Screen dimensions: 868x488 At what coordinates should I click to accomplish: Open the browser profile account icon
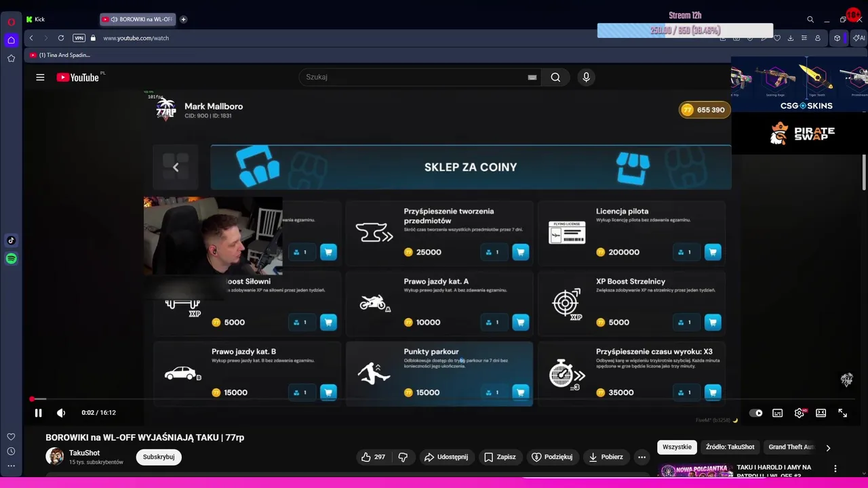(818, 38)
